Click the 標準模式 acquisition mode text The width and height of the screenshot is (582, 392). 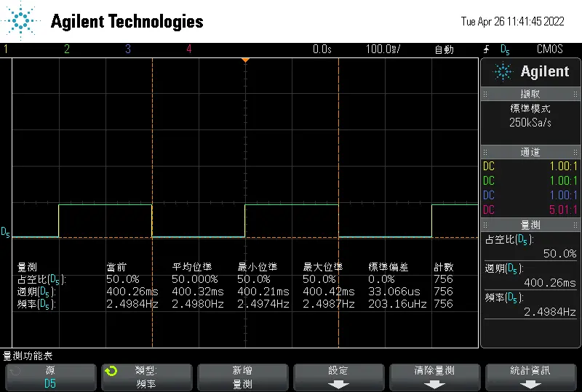(x=530, y=108)
